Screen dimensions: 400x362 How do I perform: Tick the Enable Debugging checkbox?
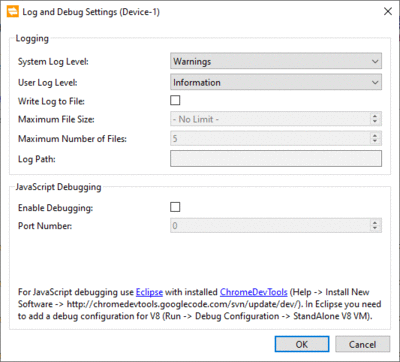(x=175, y=207)
